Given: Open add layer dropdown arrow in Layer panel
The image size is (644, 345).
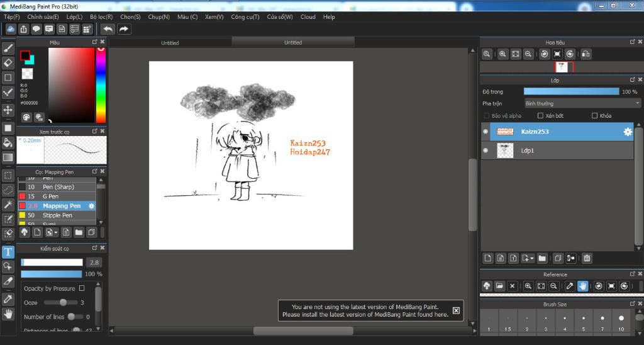Looking at the screenshot, I should point(532,258).
